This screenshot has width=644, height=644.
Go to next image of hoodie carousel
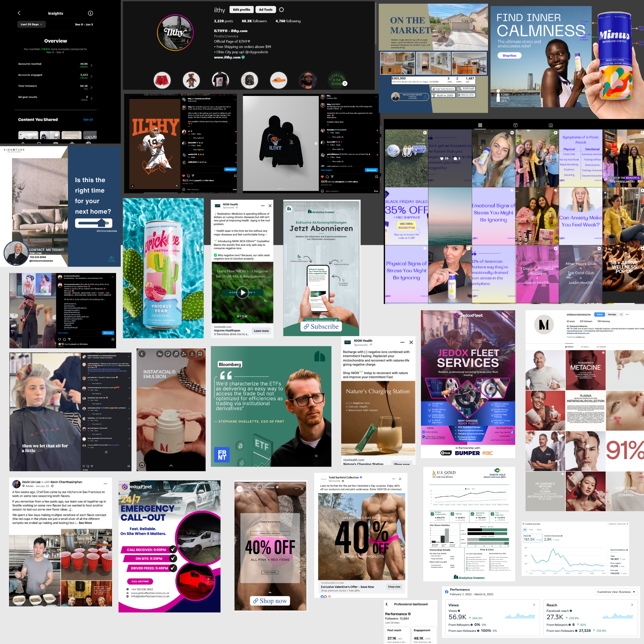pos(316,144)
